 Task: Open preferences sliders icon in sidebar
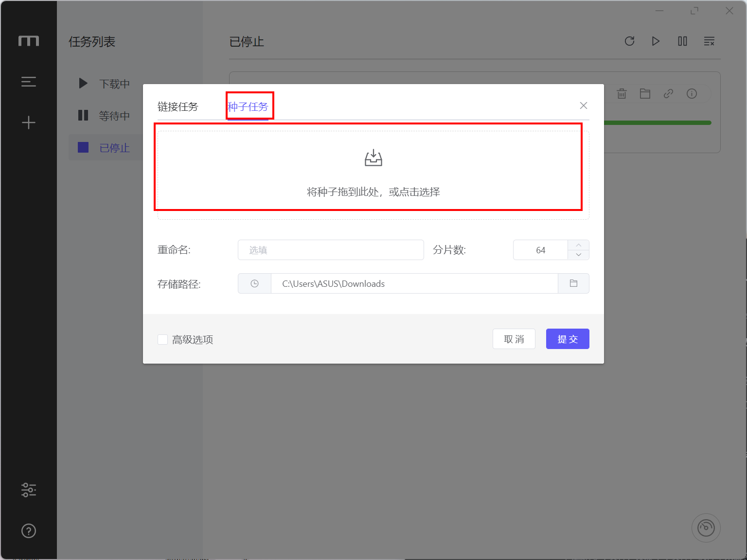click(x=29, y=490)
